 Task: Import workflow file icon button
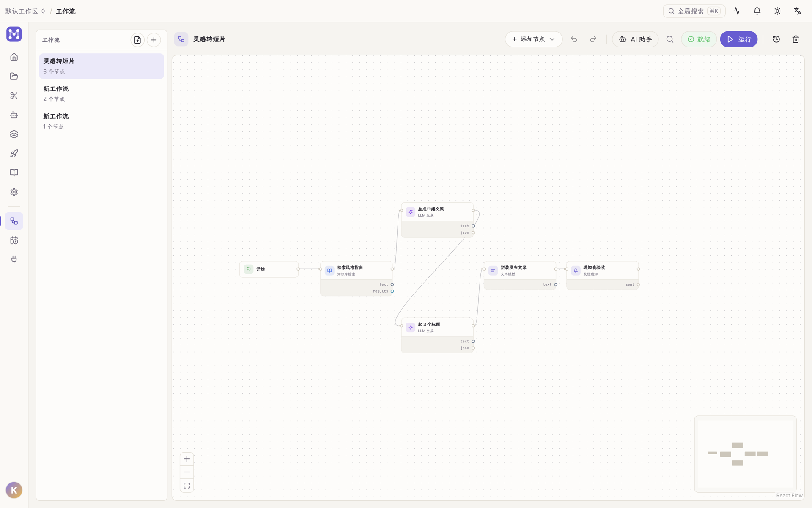point(137,40)
